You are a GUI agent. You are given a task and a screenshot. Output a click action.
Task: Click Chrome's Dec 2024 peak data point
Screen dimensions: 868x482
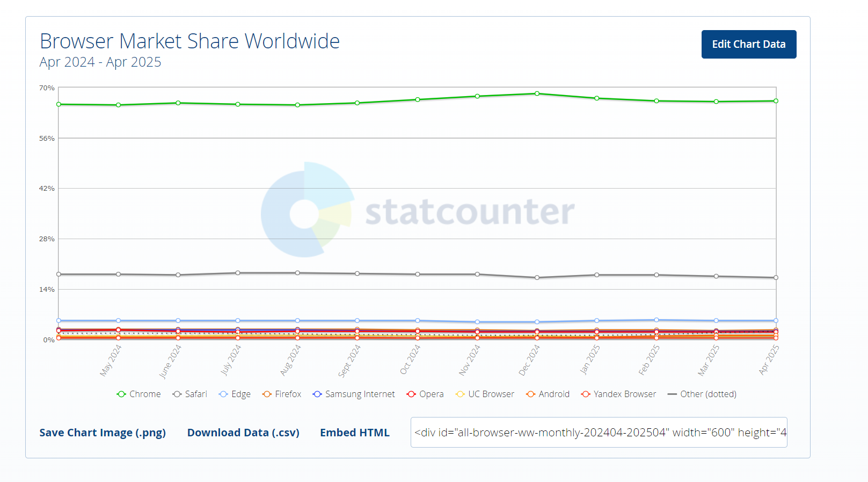537,93
